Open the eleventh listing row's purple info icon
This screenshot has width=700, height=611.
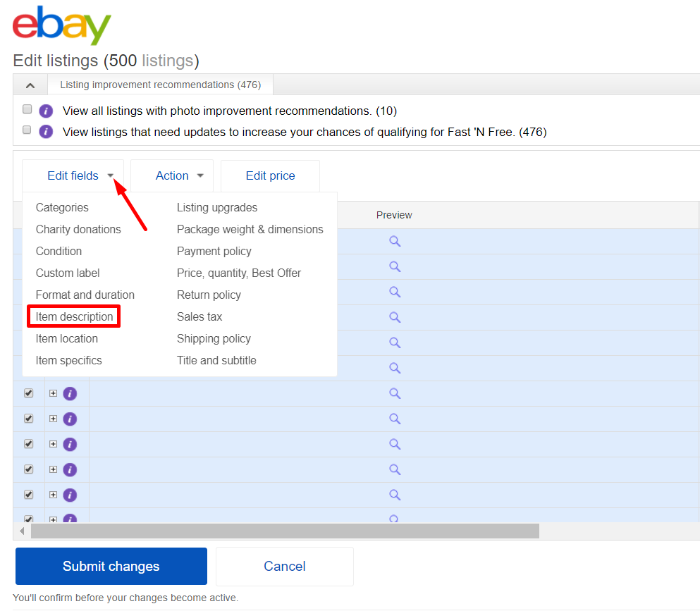tap(70, 495)
